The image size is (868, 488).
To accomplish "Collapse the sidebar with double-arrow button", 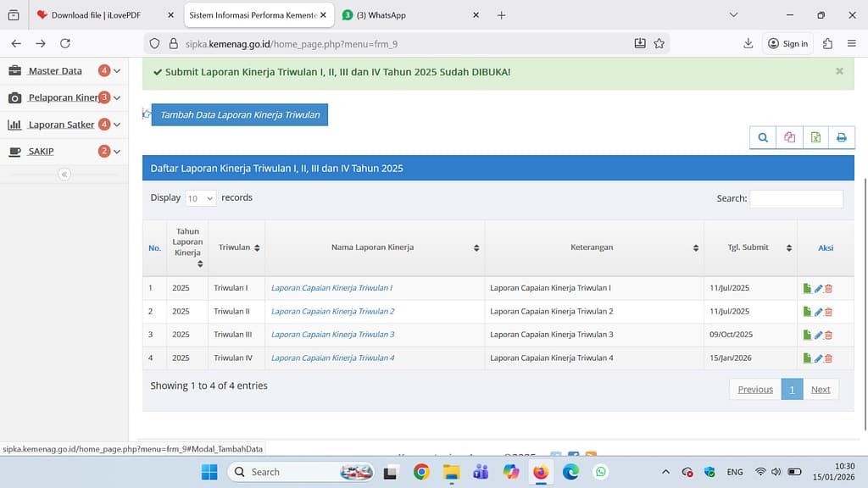I will point(64,175).
